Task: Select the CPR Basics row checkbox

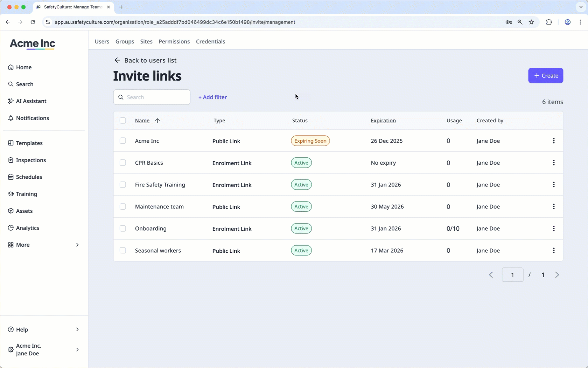Action: pyautogui.click(x=122, y=163)
